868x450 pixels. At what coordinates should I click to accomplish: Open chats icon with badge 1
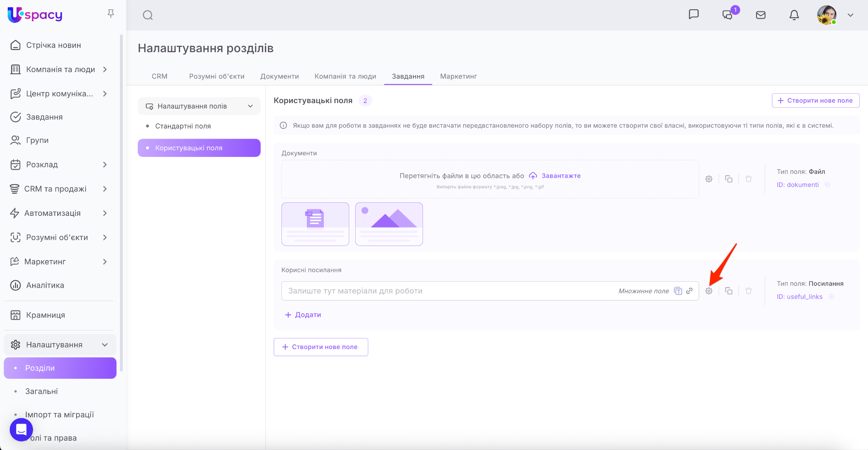click(x=727, y=15)
